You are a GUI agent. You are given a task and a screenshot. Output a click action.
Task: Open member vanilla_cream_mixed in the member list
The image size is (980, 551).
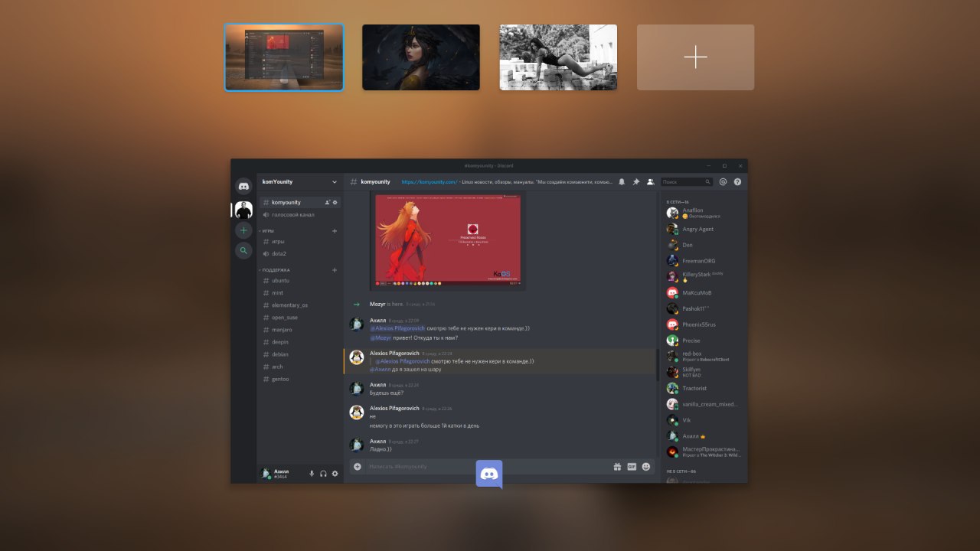(x=702, y=404)
